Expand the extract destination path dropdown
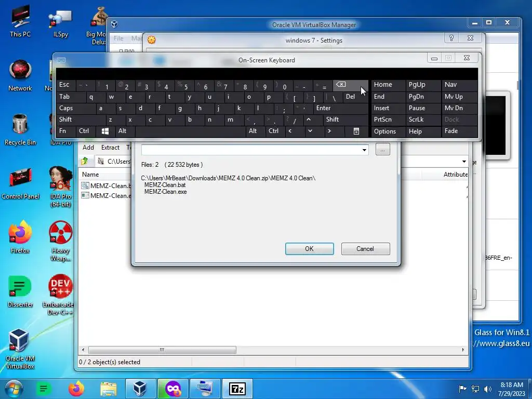The height and width of the screenshot is (399, 532). click(364, 150)
